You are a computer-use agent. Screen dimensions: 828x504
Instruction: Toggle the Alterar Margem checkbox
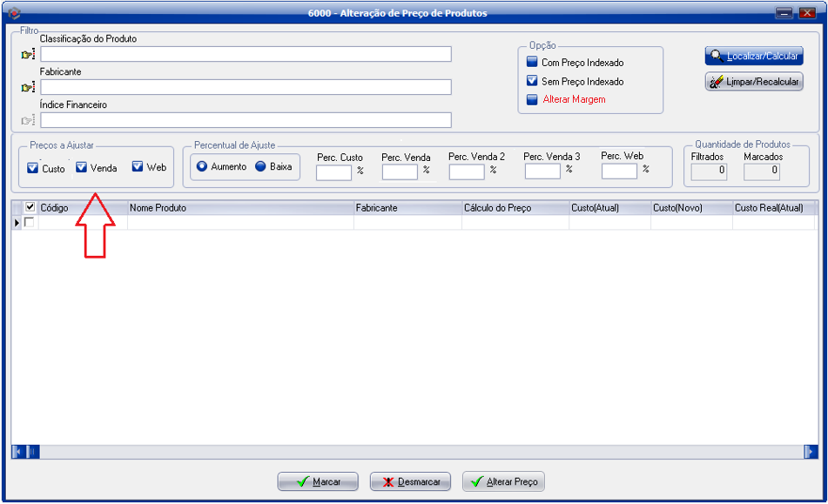pos(533,99)
